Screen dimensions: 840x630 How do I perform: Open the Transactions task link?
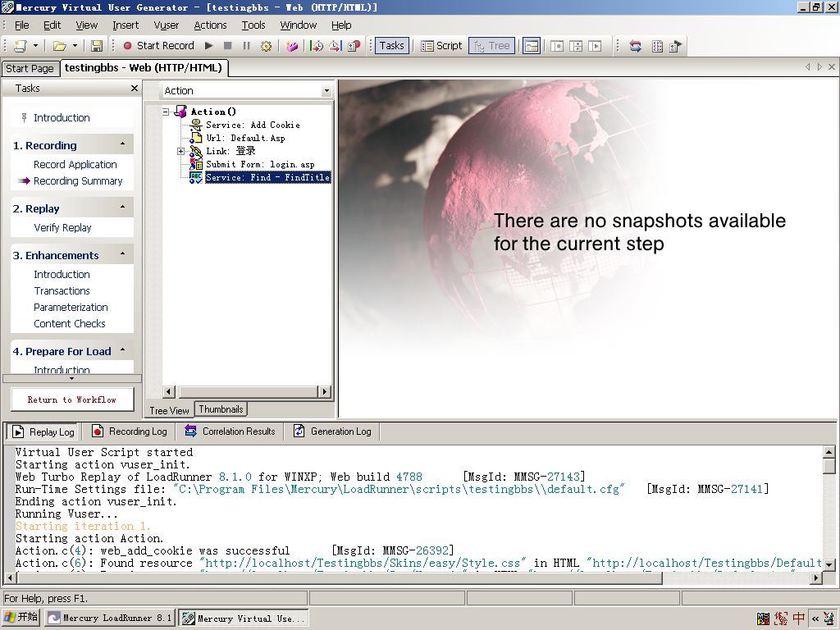point(62,291)
